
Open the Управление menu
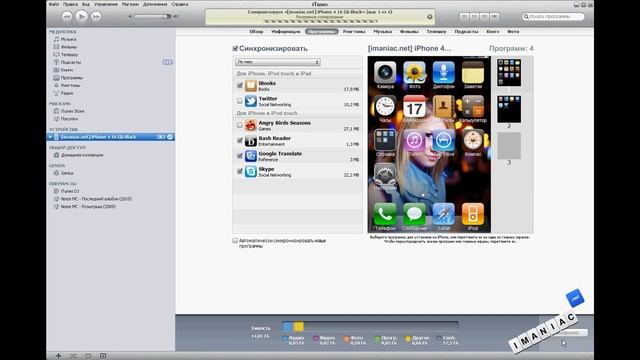click(106, 4)
